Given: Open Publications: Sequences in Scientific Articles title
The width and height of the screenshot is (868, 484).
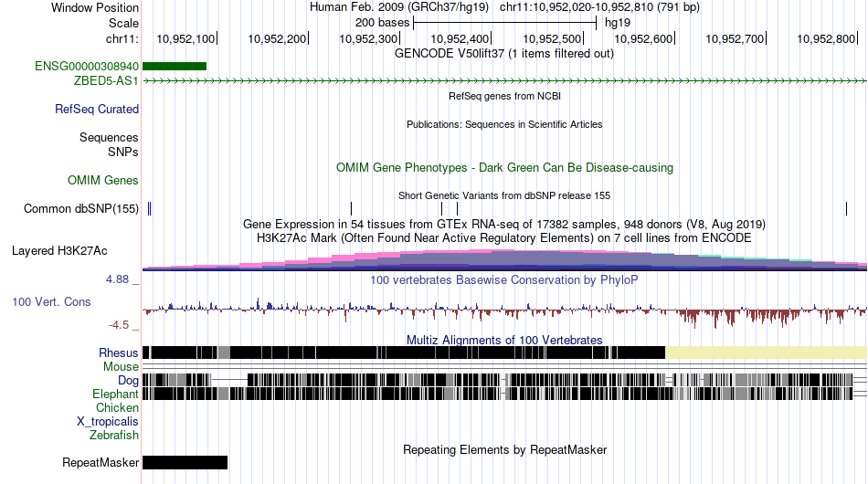Looking at the screenshot, I should 504,124.
